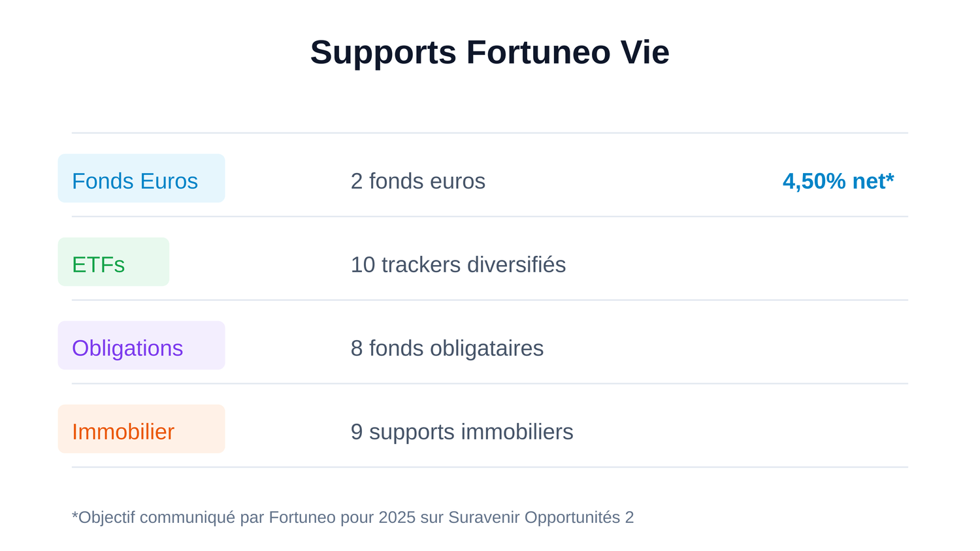Click 2025 in the footnote
The image size is (980, 551).
tap(397, 517)
